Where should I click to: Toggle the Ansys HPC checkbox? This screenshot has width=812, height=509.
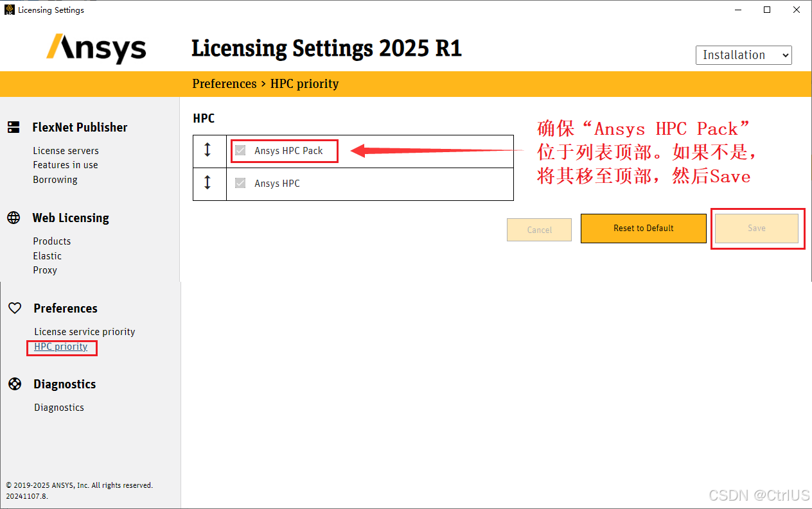240,183
